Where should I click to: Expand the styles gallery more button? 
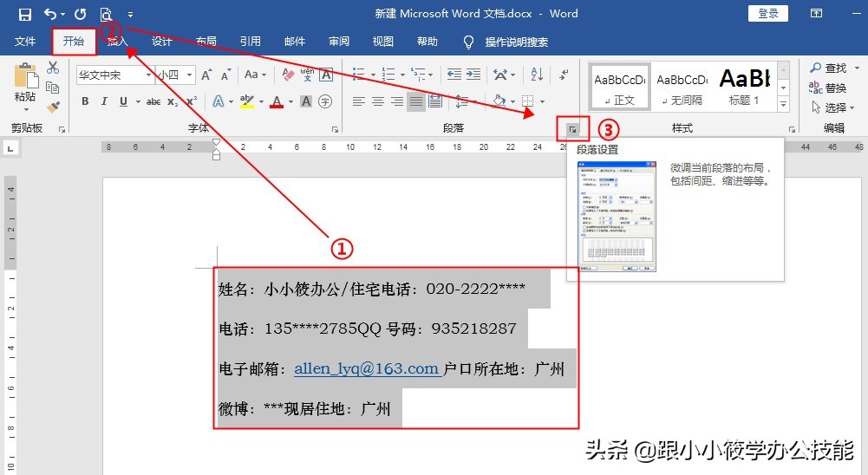783,103
